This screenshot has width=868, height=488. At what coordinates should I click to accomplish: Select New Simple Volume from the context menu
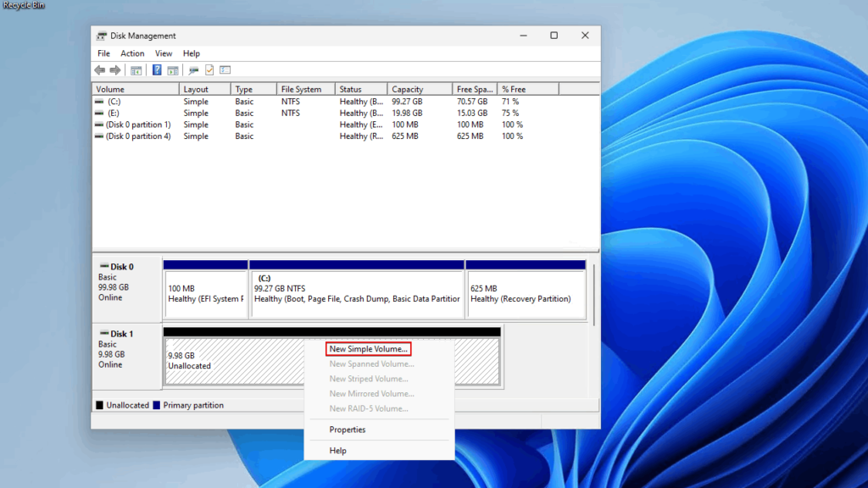coord(368,348)
